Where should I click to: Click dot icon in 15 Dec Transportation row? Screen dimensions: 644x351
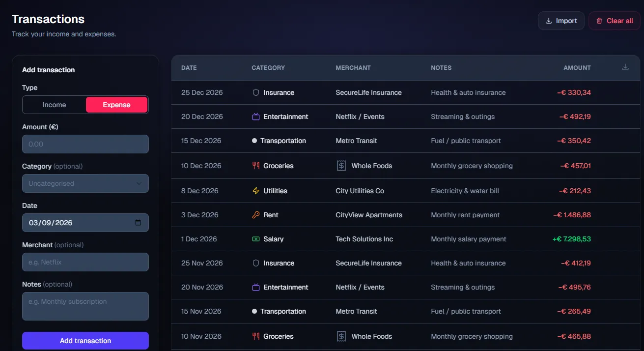click(254, 141)
